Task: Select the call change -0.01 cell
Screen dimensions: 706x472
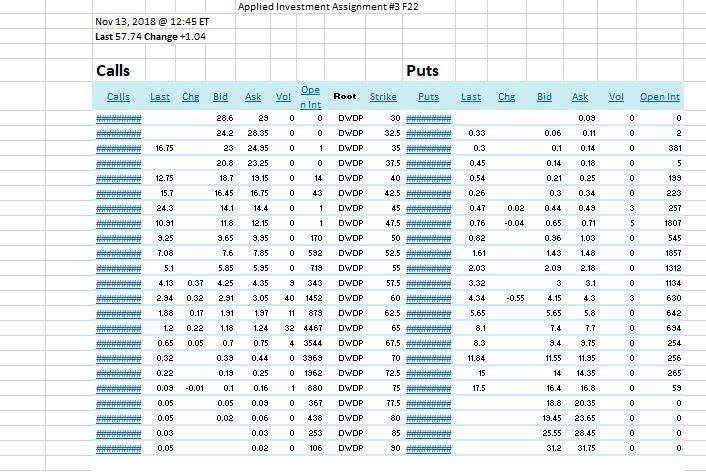Action: [x=195, y=388]
